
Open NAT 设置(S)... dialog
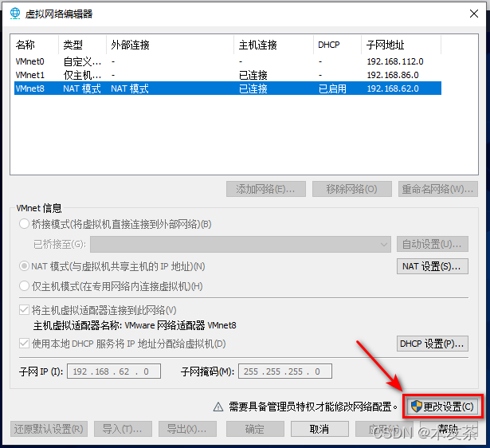432,266
